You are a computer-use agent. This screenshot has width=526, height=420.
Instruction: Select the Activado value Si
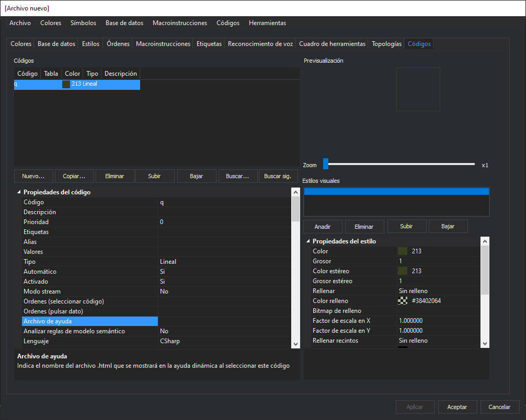point(224,282)
